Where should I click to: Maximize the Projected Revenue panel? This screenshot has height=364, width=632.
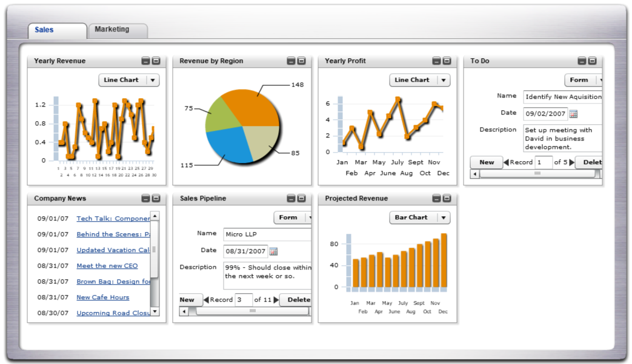pos(447,198)
